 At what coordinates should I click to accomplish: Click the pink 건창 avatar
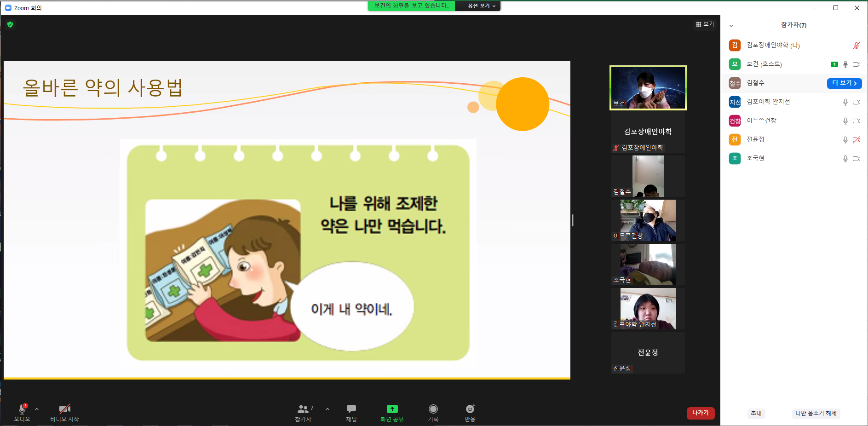735,121
